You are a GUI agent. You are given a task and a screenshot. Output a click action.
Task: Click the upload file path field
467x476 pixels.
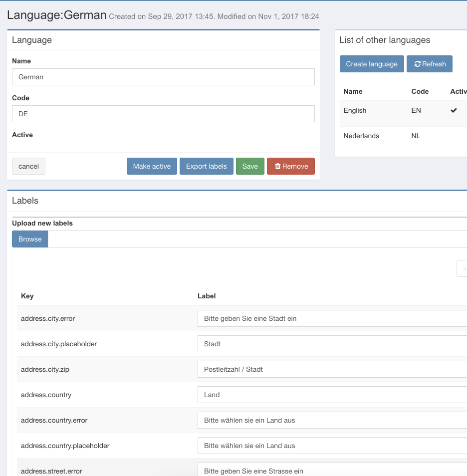pyautogui.click(x=257, y=239)
